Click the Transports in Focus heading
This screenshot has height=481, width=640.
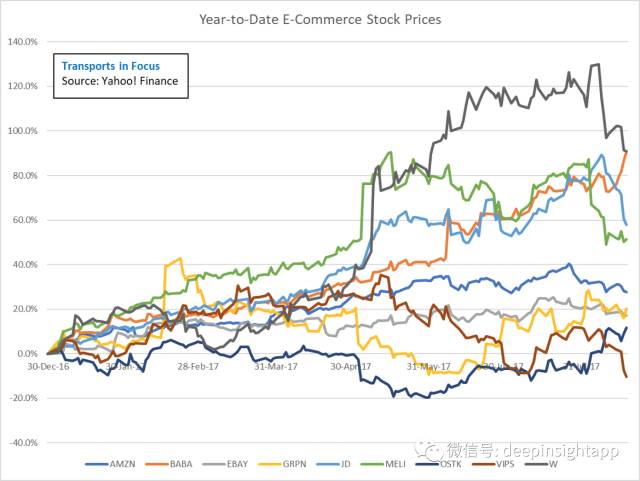coord(111,66)
